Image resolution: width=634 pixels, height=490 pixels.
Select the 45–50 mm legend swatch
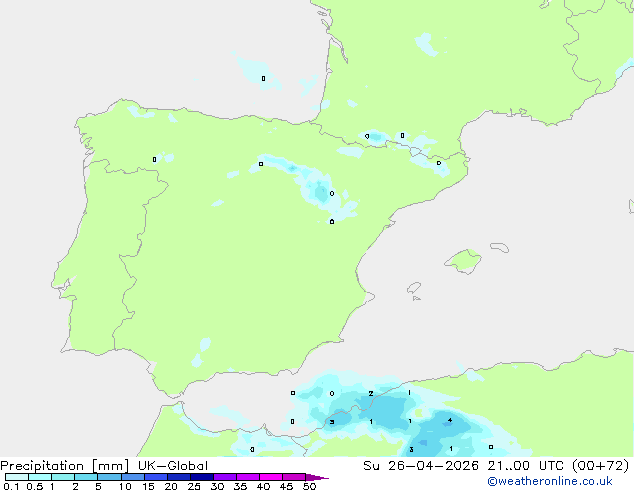coord(294,477)
